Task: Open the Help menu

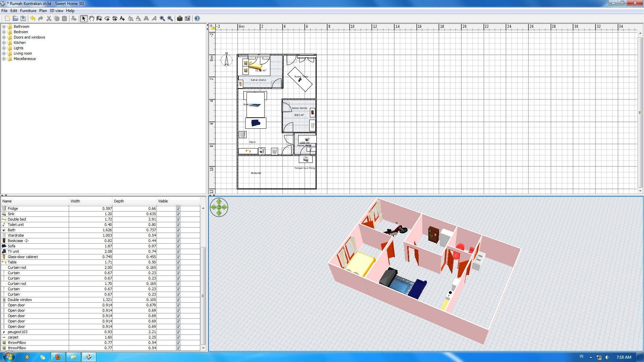Action: 70,11
